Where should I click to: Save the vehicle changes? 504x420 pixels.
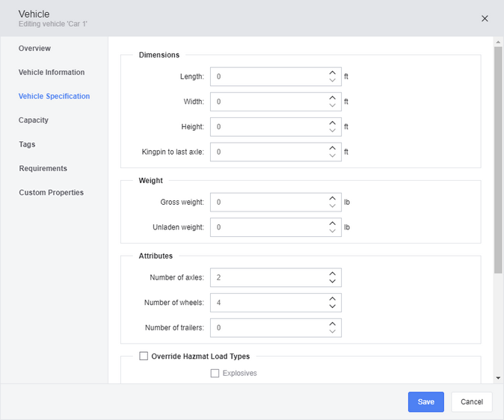pos(426,401)
